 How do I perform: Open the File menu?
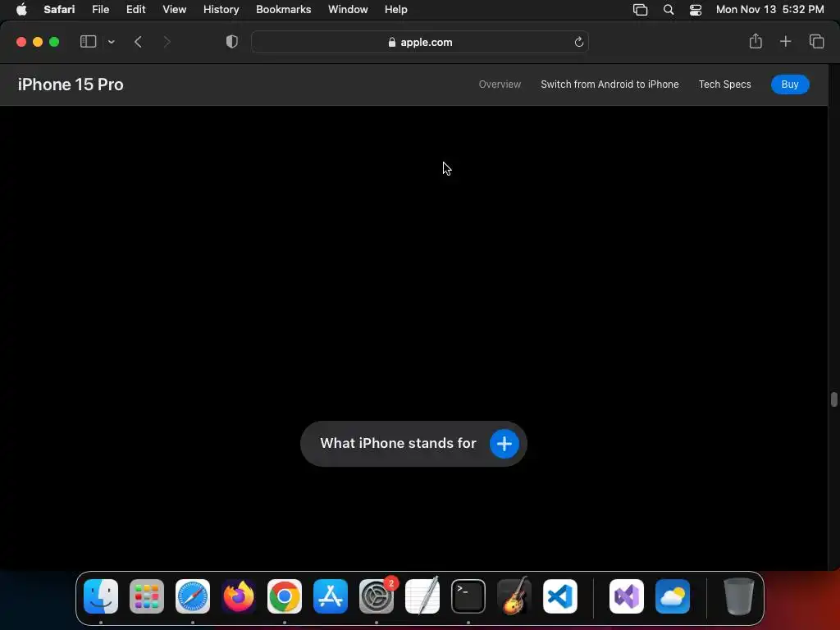pos(100,9)
